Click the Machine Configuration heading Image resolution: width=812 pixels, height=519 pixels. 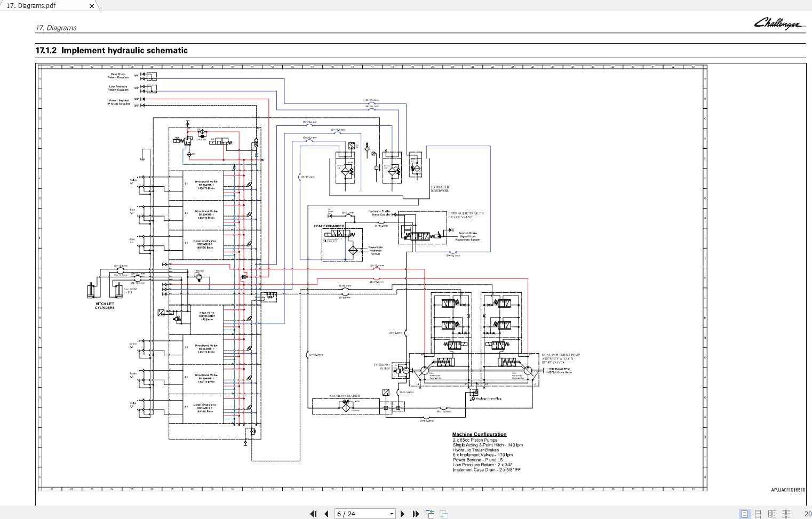point(479,434)
